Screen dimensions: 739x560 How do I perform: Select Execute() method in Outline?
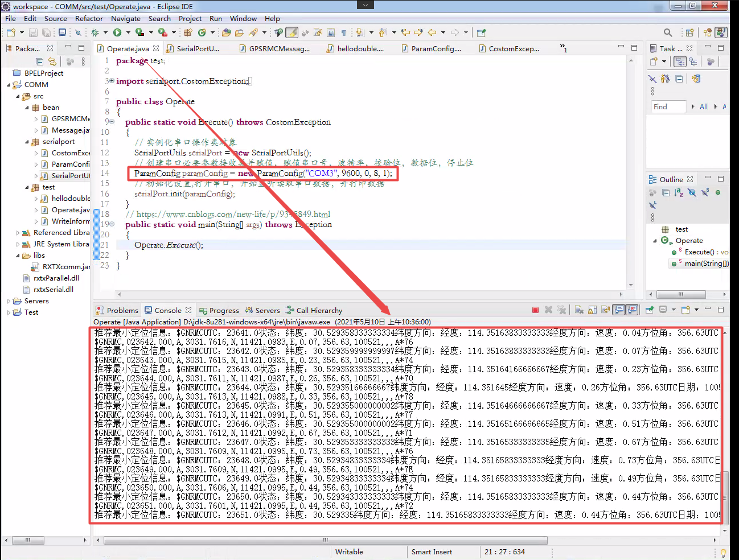click(x=700, y=252)
